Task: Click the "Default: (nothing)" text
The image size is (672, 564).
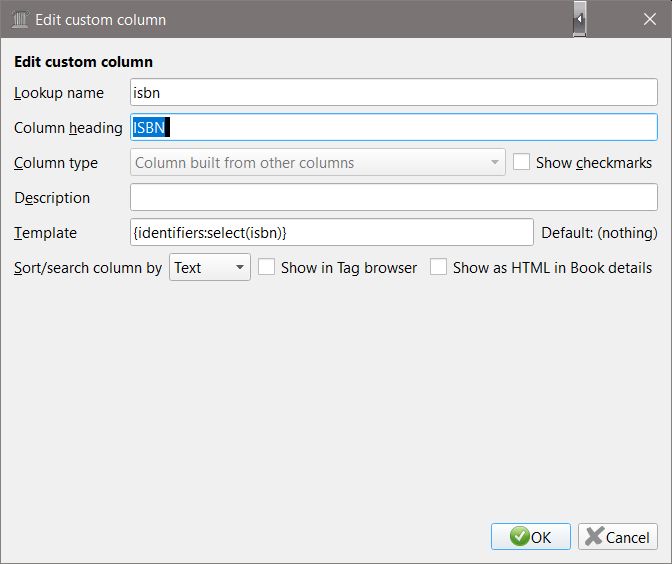Action: pos(599,233)
